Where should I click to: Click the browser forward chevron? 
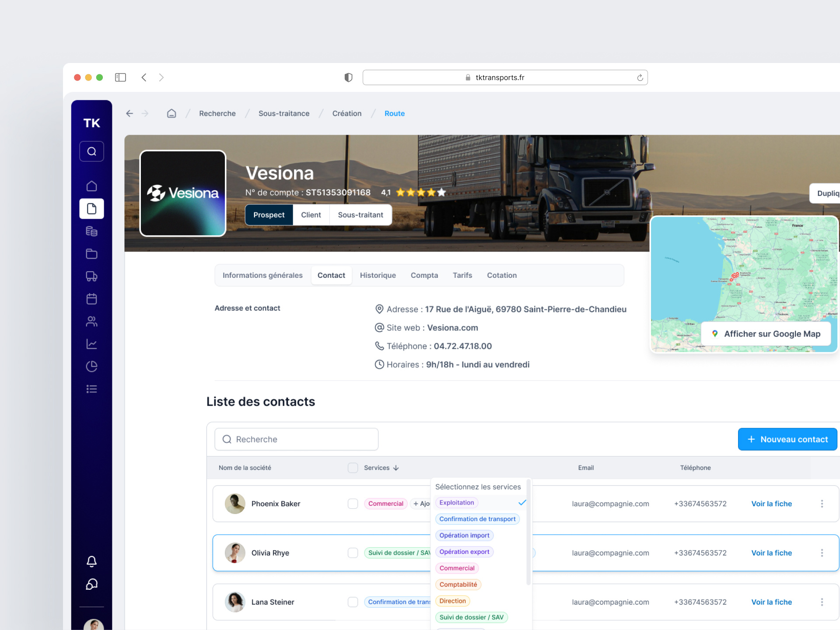pyautogui.click(x=161, y=77)
